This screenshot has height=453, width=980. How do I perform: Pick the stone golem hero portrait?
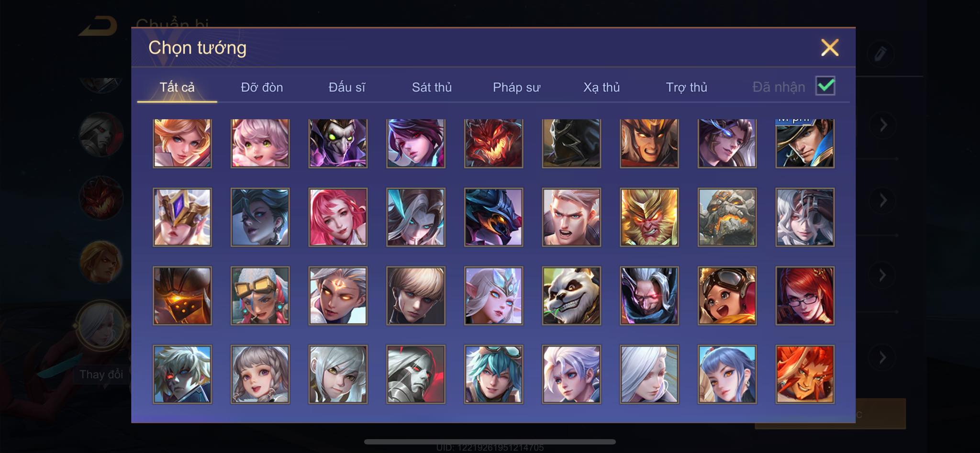point(727,217)
